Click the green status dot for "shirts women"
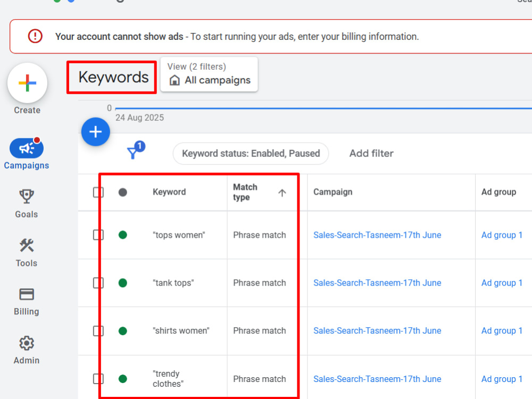This screenshot has width=532, height=399. (123, 331)
